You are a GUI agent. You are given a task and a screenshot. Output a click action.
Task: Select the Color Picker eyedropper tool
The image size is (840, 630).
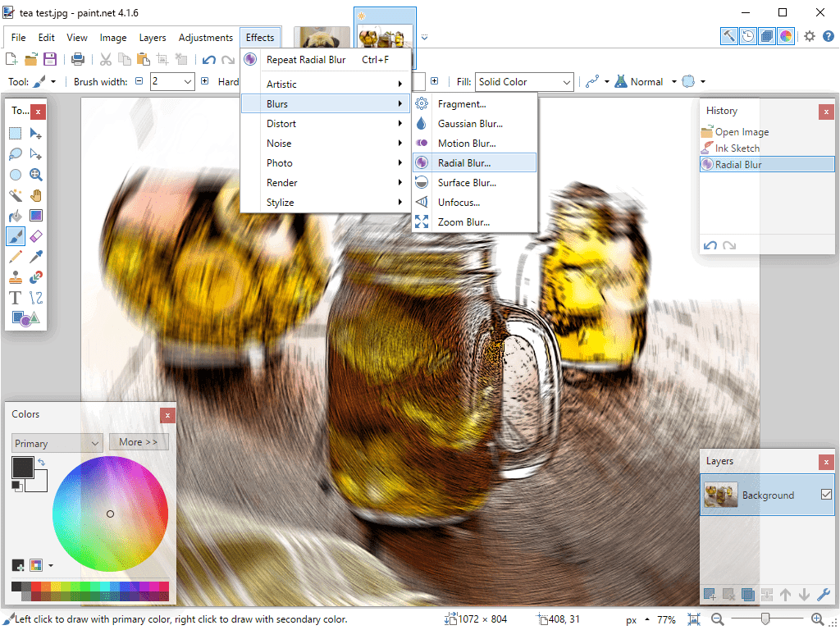(36, 257)
